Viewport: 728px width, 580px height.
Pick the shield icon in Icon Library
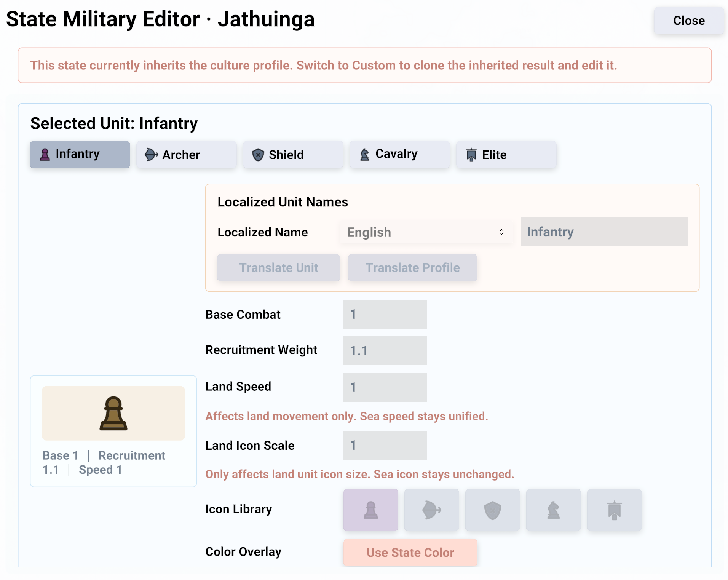pyautogui.click(x=492, y=510)
